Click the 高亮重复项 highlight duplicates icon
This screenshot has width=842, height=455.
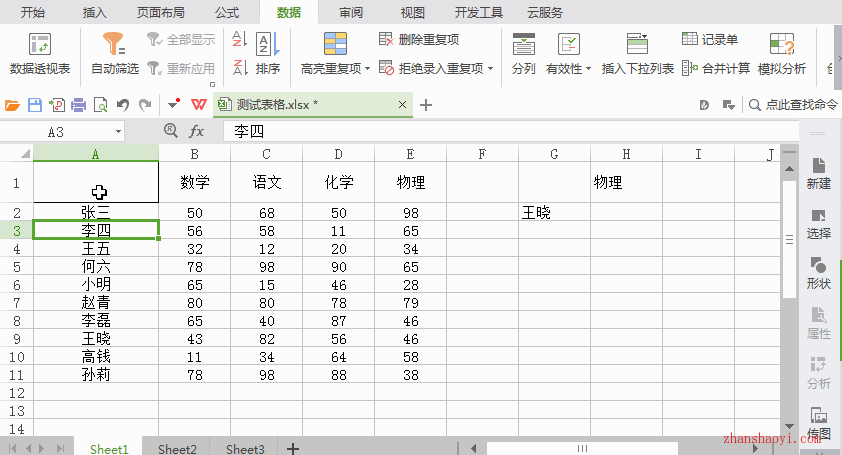coord(335,44)
